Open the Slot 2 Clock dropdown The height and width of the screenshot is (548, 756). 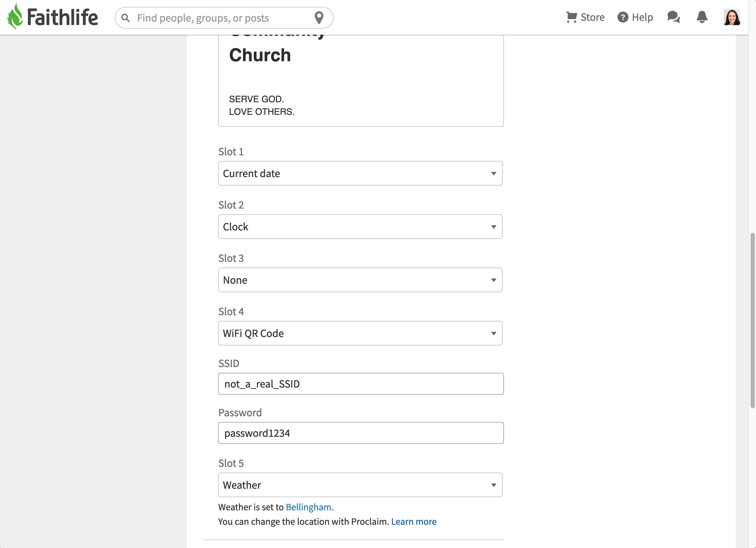[360, 227]
